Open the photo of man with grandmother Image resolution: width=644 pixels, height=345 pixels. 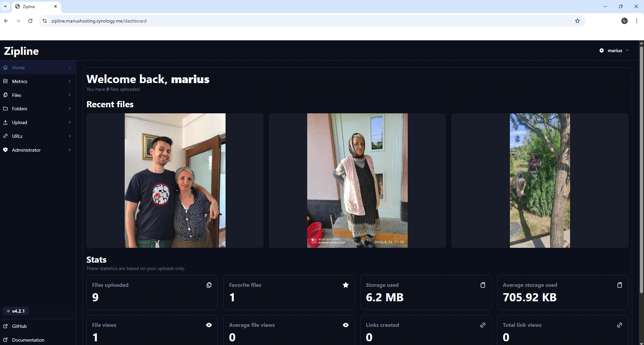coord(175,181)
